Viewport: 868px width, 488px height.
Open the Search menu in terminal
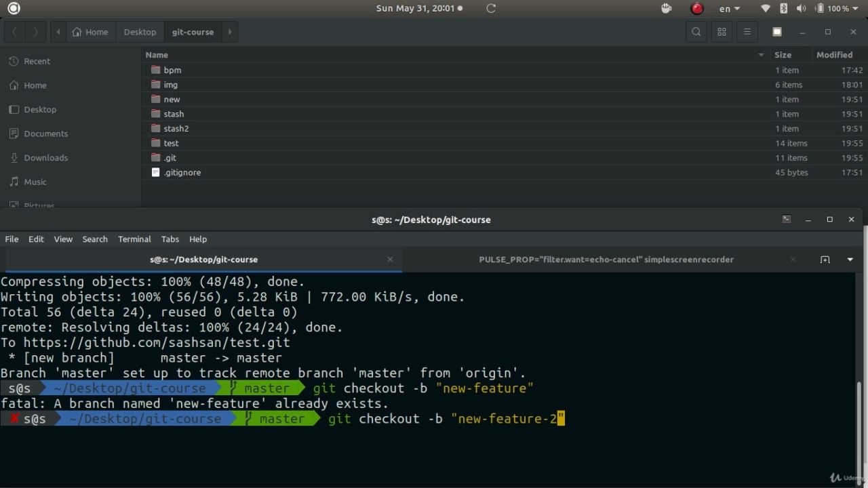coord(95,239)
